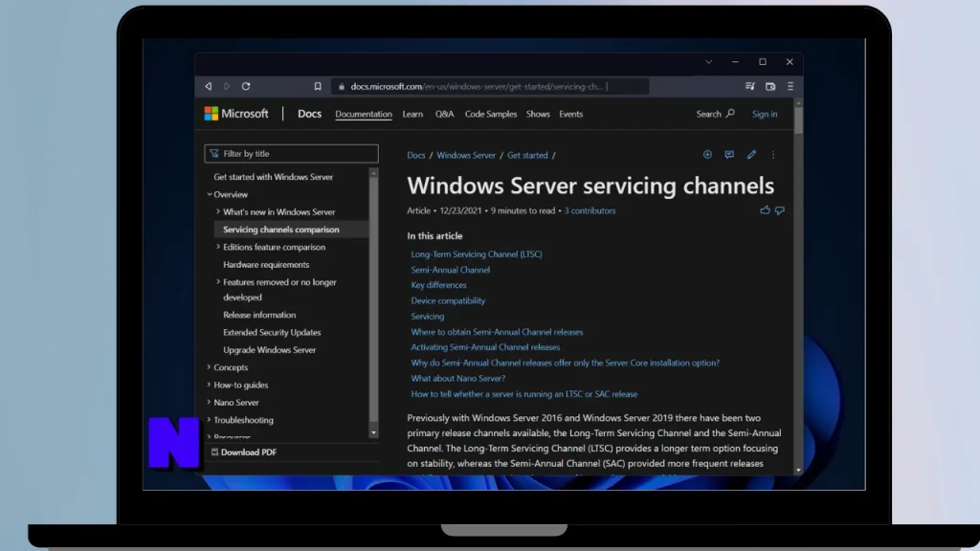
Task: Click the Docs site title
Action: [309, 113]
